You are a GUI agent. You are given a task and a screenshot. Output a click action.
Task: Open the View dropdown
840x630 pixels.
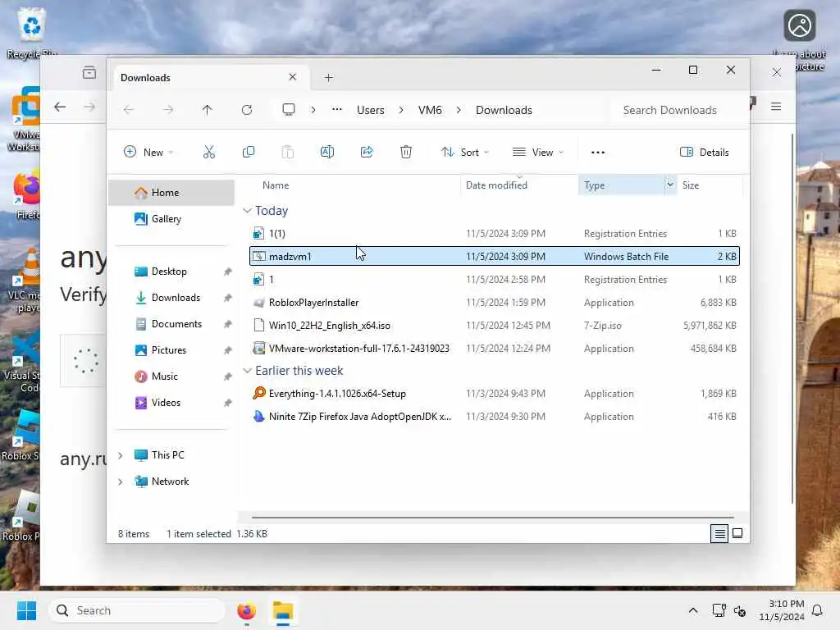coord(538,152)
